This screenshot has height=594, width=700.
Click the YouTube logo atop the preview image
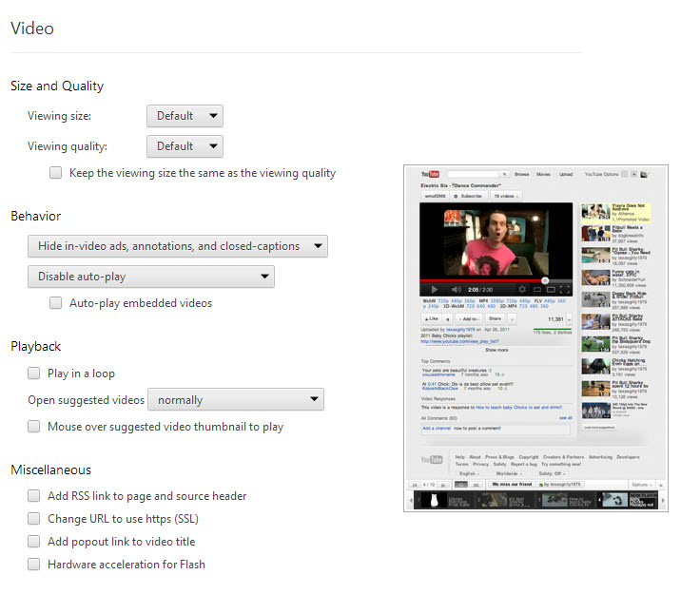pos(423,174)
